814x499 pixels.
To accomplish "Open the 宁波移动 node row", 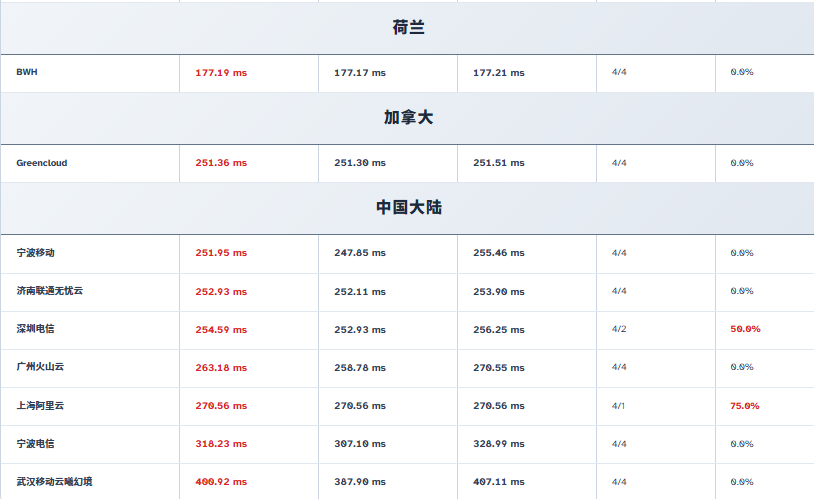I will [x=36, y=253].
